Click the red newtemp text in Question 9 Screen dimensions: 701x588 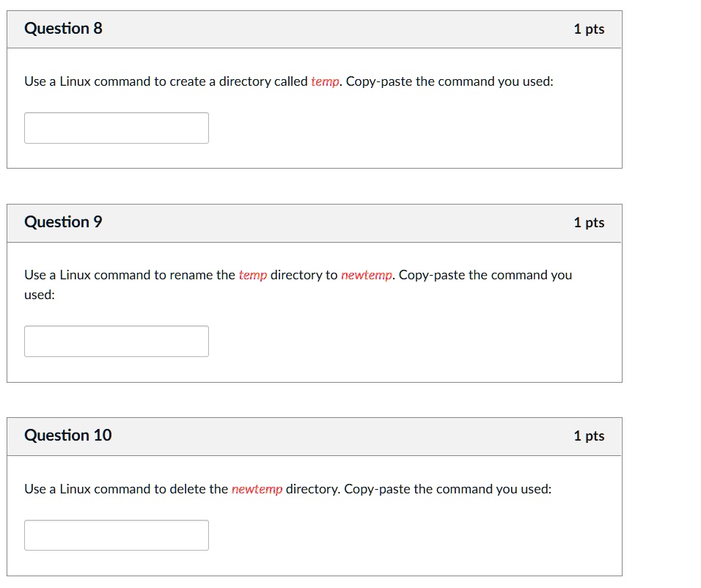(x=366, y=275)
